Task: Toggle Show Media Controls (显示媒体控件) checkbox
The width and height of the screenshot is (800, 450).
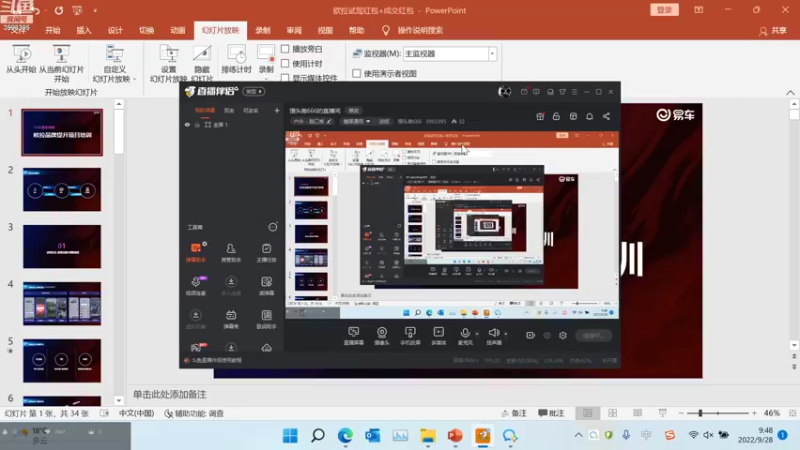Action: click(x=285, y=78)
